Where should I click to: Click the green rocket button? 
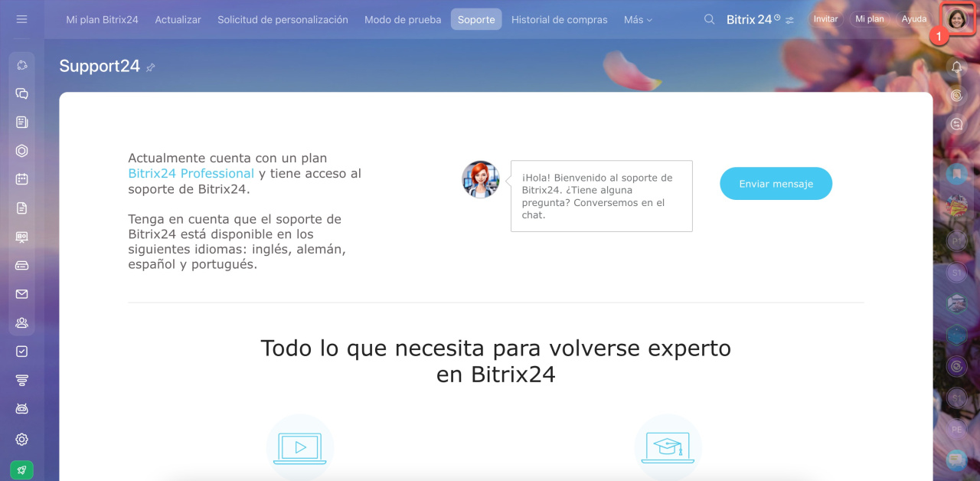tap(21, 470)
